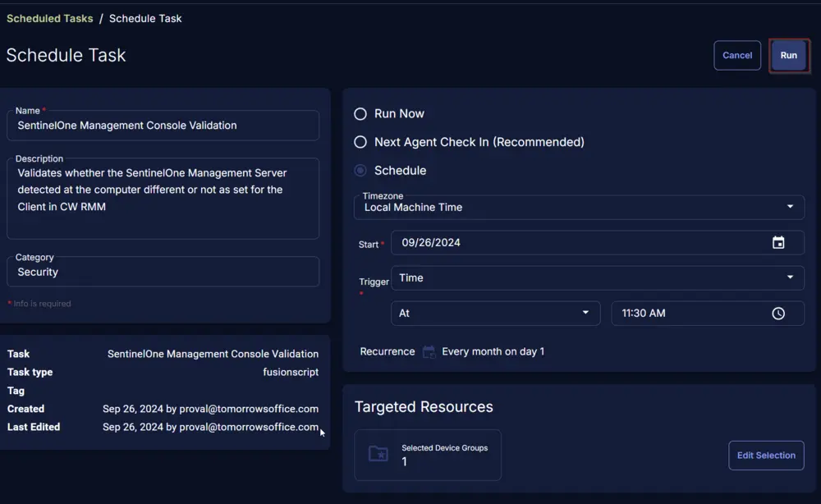Click the Targeted Resources heading
The width and height of the screenshot is (821, 504).
point(424,406)
